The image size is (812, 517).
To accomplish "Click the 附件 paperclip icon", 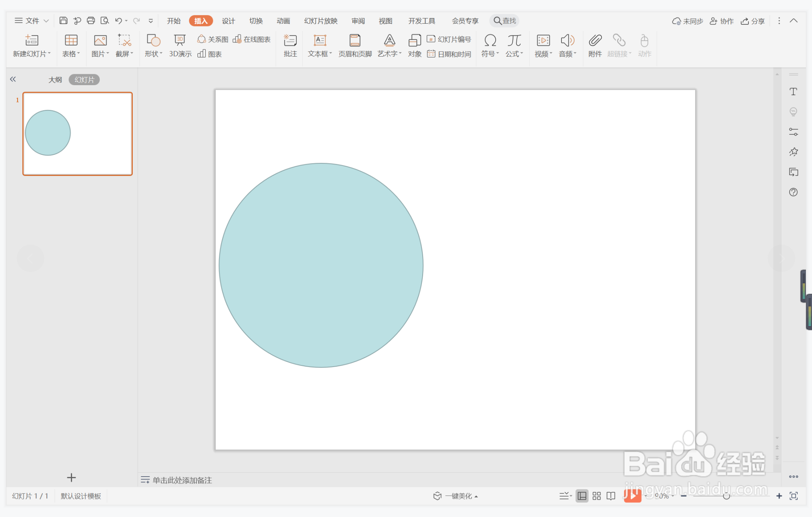I will click(x=595, y=45).
